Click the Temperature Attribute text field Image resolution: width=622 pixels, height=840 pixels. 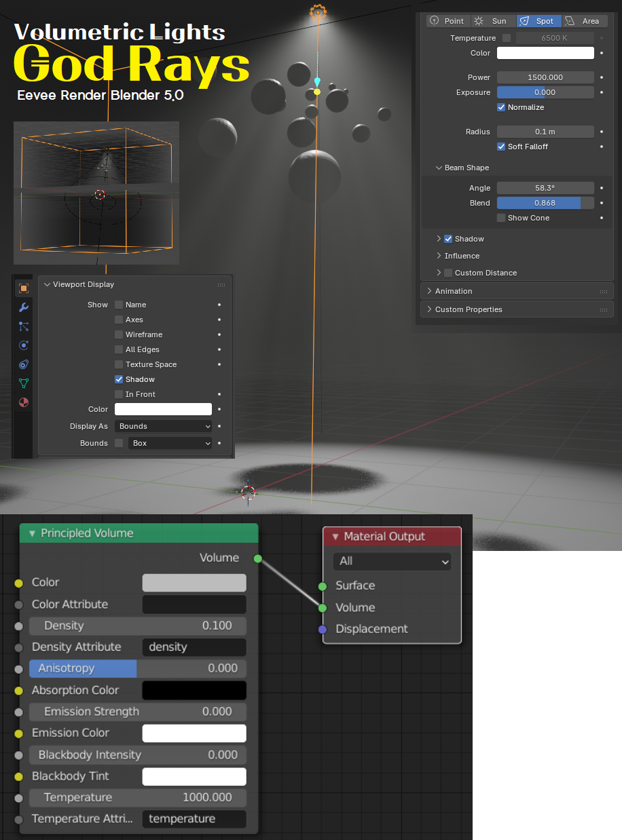click(x=194, y=819)
